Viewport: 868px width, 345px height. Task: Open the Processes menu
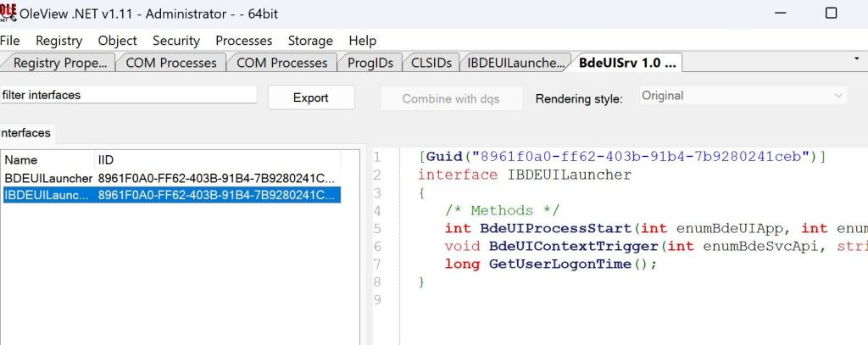coord(244,40)
